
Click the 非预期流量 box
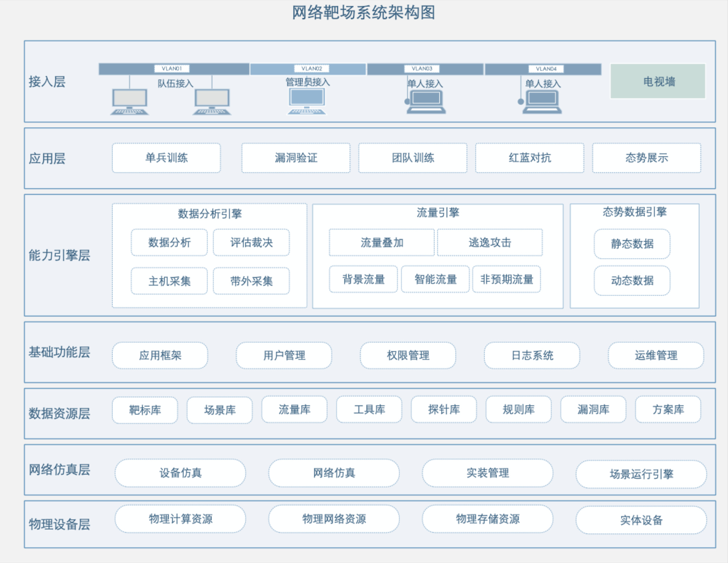(506, 279)
